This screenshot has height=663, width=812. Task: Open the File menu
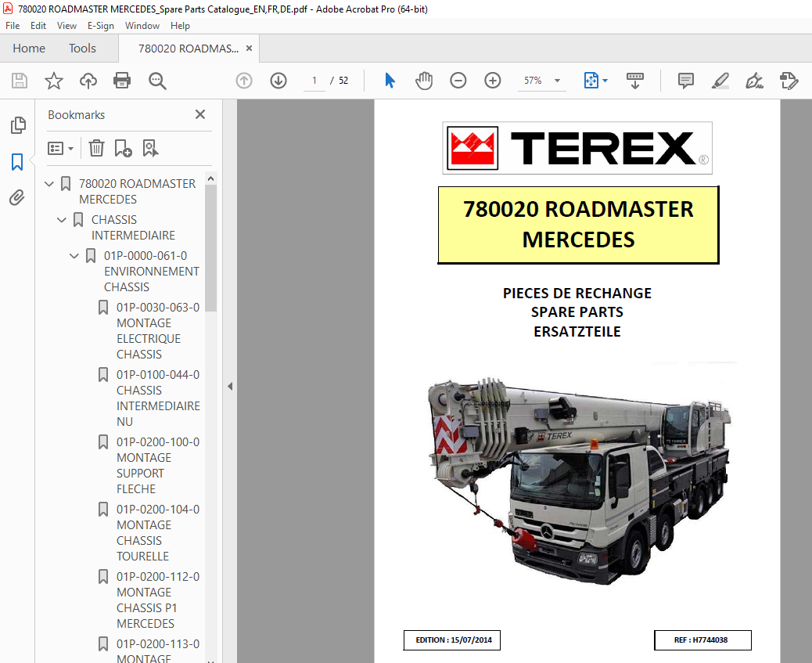[13, 26]
